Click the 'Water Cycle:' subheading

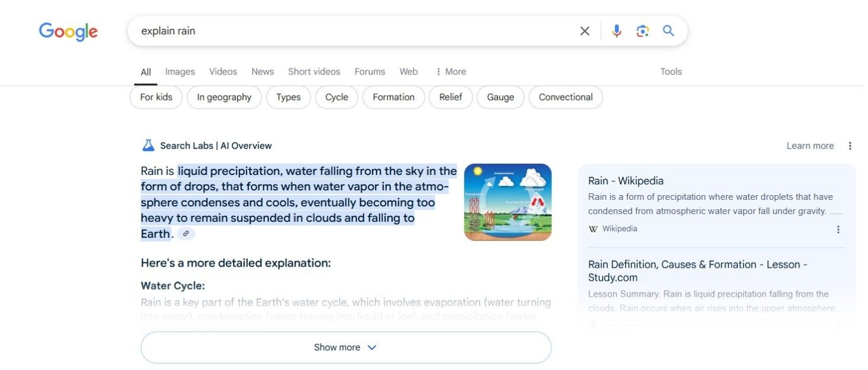coord(173,286)
